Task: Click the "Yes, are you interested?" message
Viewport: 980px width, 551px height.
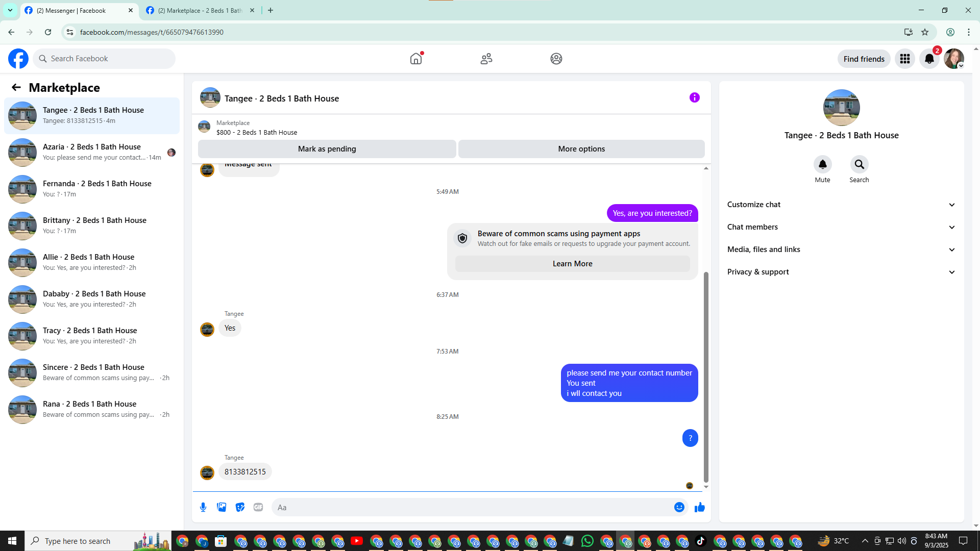Action: 652,213
